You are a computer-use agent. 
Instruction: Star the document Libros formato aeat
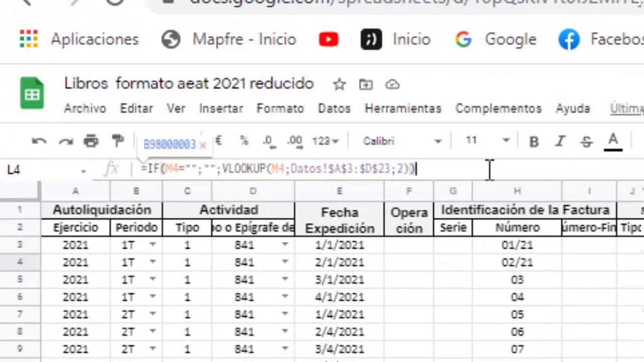click(x=340, y=84)
